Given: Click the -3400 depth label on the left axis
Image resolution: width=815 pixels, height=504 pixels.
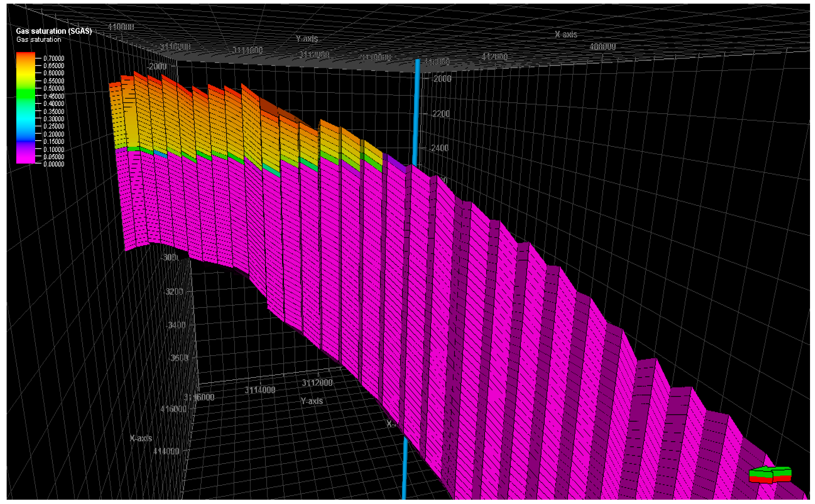Looking at the screenshot, I should coord(176,325).
